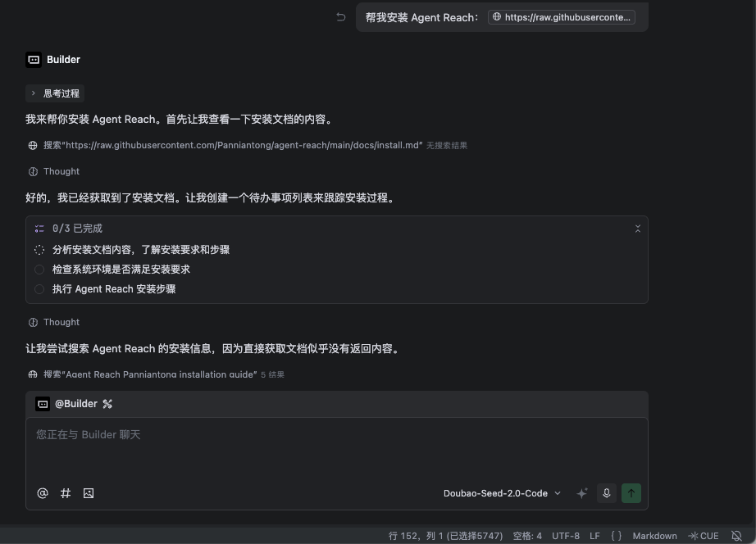Click the @ mention icon
The image size is (756, 544).
point(43,493)
